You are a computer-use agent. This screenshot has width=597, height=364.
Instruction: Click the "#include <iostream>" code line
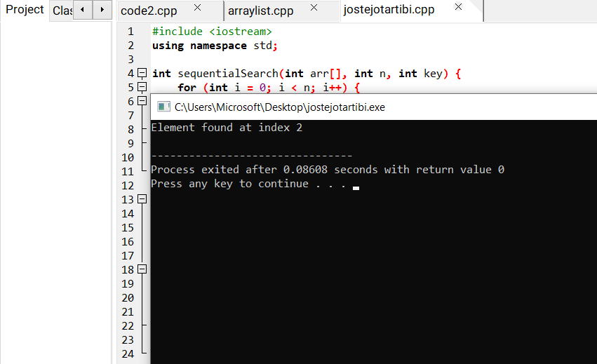[x=211, y=32]
